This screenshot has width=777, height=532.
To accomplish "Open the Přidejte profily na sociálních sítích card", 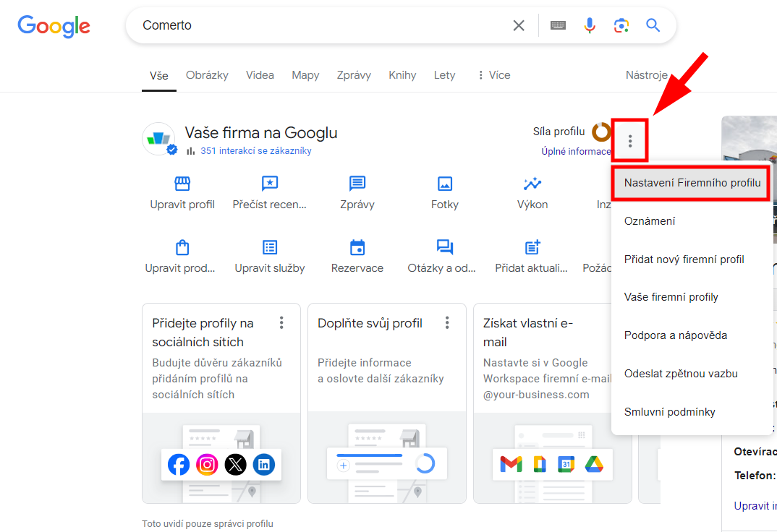I will click(x=221, y=403).
